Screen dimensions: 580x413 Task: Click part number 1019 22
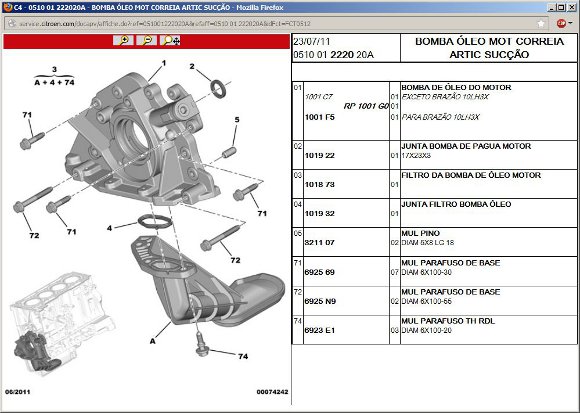(320, 156)
